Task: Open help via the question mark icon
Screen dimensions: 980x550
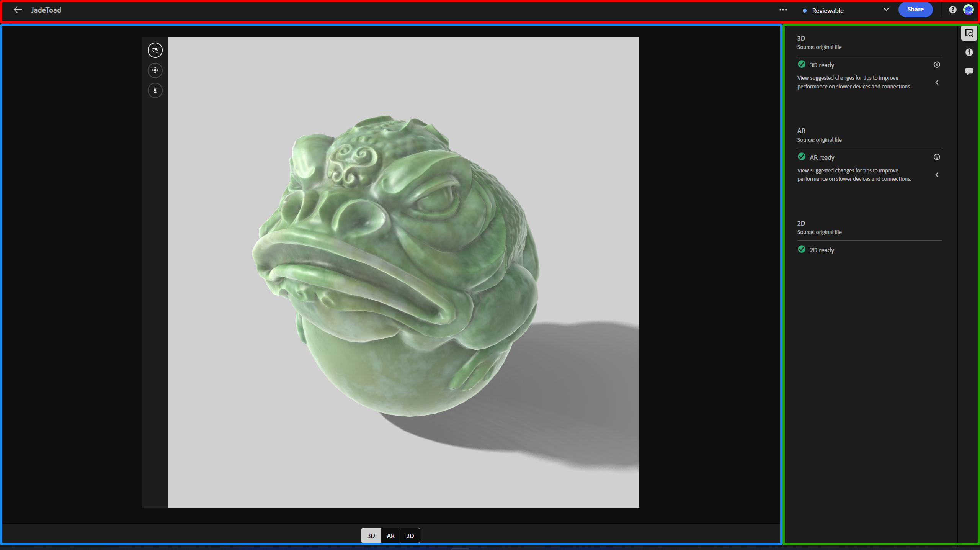Action: [952, 10]
